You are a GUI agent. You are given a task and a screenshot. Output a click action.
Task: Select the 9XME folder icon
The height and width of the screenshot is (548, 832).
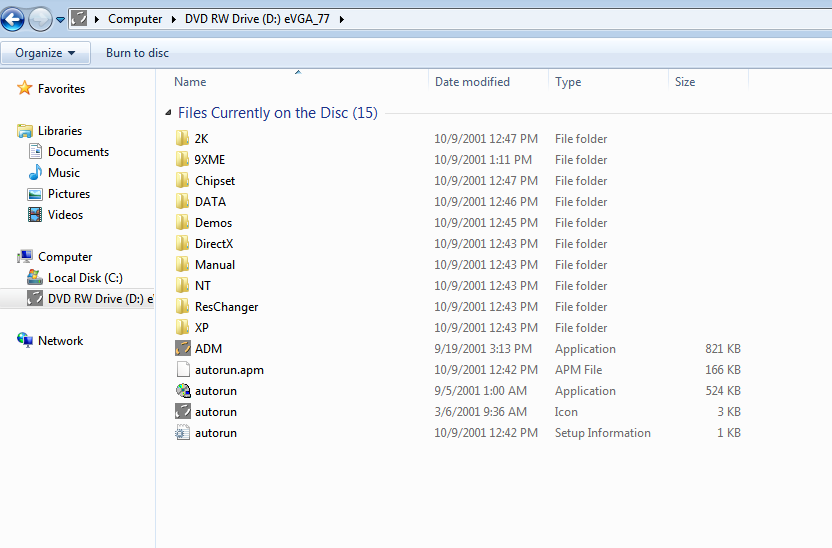click(182, 159)
